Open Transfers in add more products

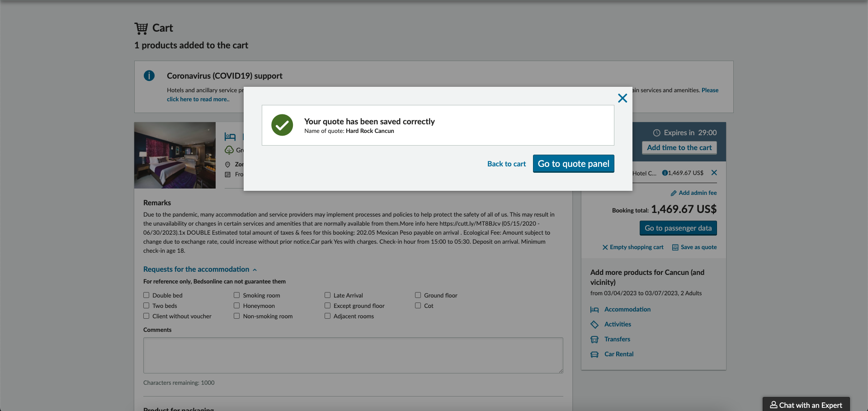617,339
